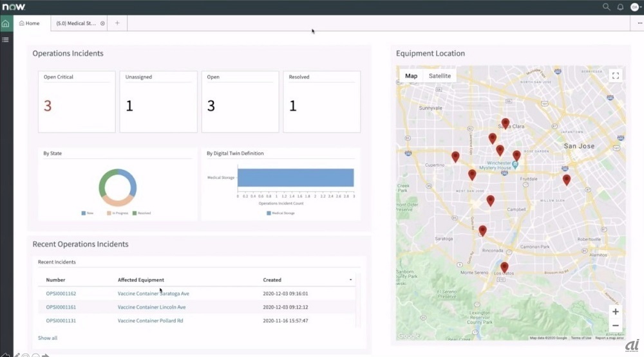Zoom out on the map

pos(615,325)
